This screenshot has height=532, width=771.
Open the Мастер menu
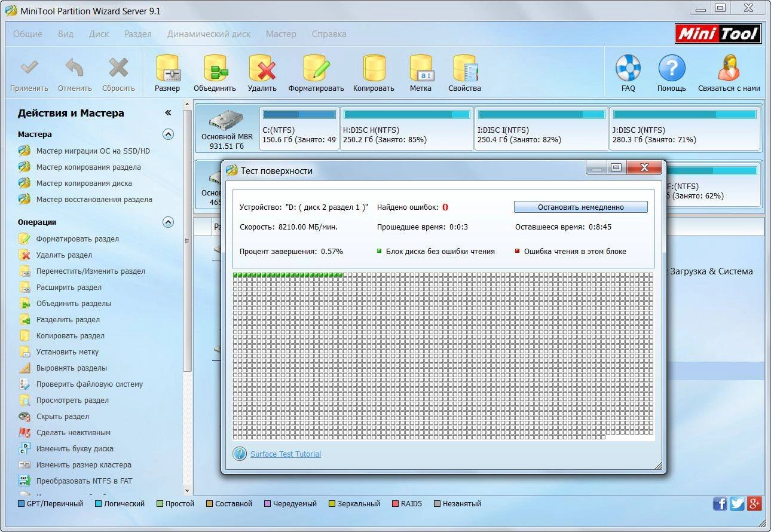(281, 34)
